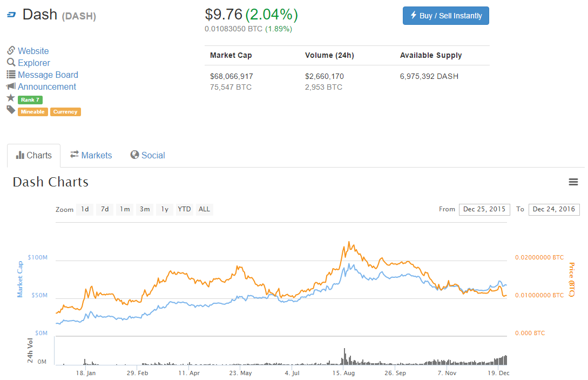The image size is (588, 380).
Task: Click the (DASH) ticker symbol text
Action: click(79, 16)
